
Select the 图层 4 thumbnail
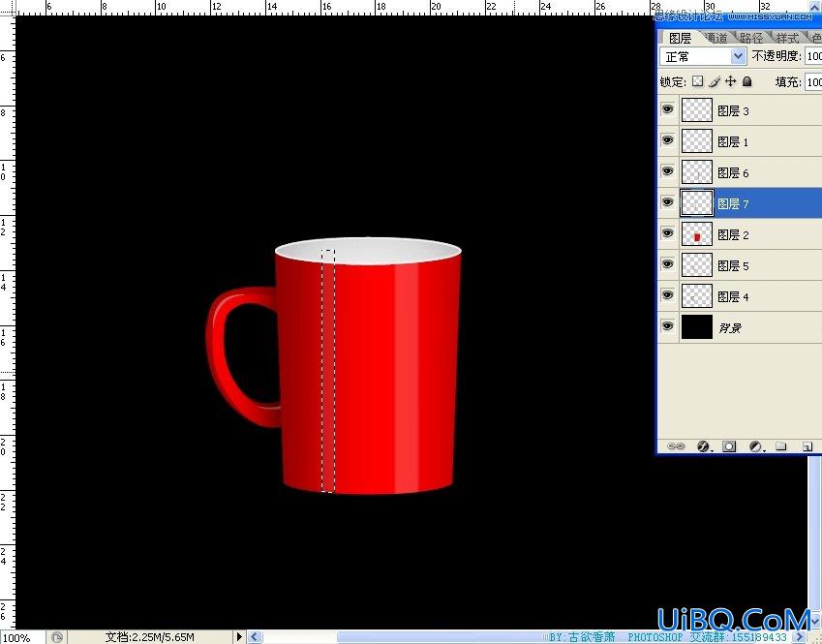pos(697,295)
